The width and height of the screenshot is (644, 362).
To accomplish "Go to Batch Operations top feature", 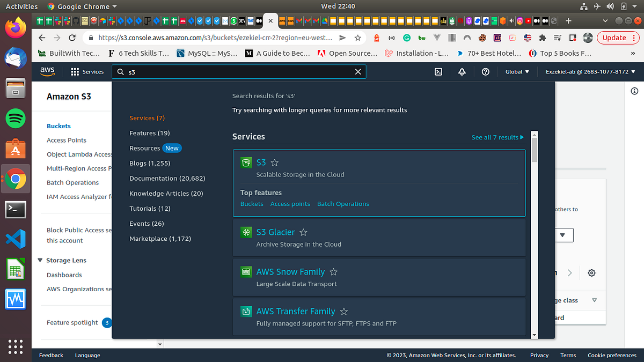I will (x=343, y=204).
